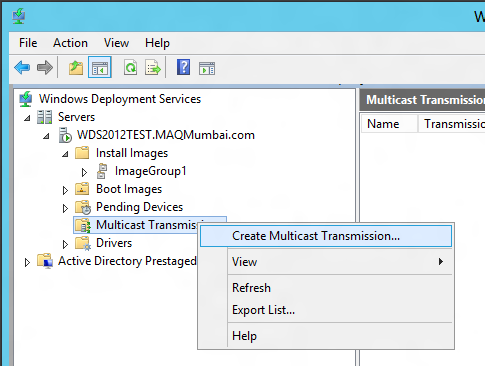This screenshot has height=366, width=485.
Task: Click the Refresh toolbar icon
Action: (x=130, y=68)
